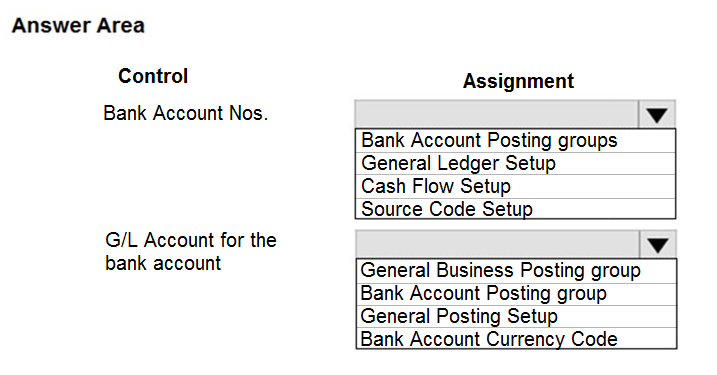The image size is (717, 375).
Task: Choose Bank Account Currency Code option
Action: (516, 338)
